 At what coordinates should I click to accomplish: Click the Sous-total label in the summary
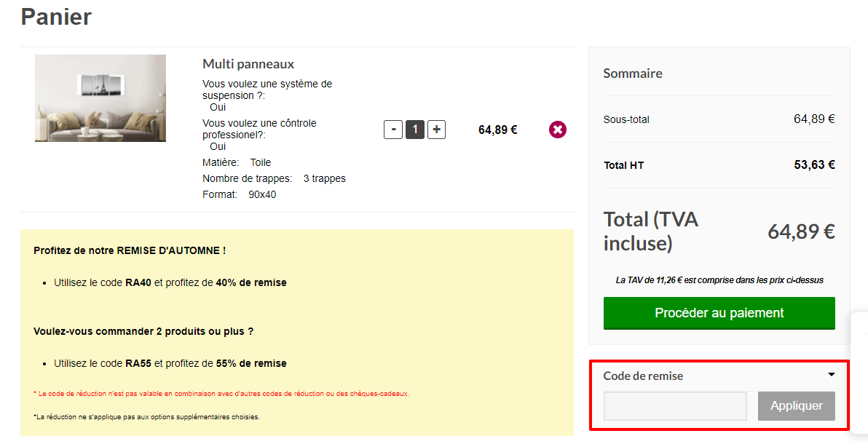point(626,119)
